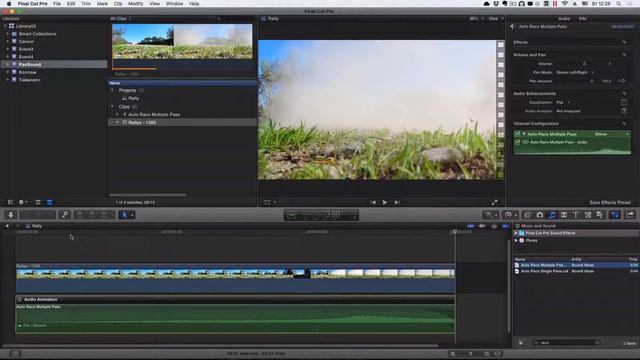640x360 pixels.
Task: Open the Photos browser camera icon
Action: 540,215
